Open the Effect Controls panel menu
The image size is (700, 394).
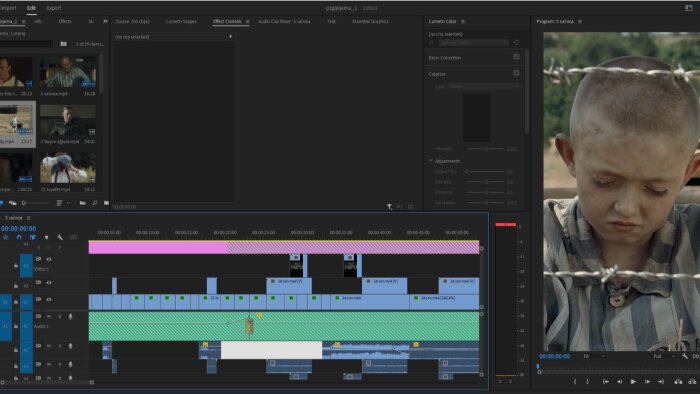[x=248, y=21]
